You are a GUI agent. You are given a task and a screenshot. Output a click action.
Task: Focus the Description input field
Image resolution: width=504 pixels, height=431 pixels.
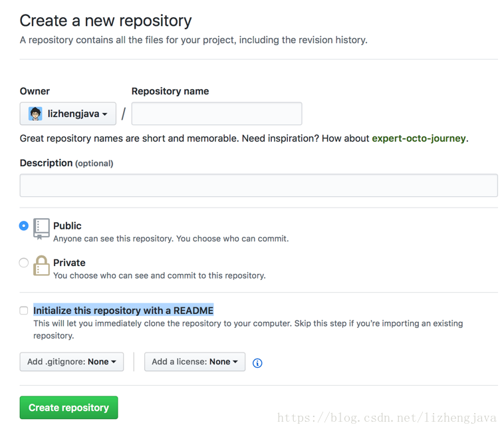pos(259,186)
